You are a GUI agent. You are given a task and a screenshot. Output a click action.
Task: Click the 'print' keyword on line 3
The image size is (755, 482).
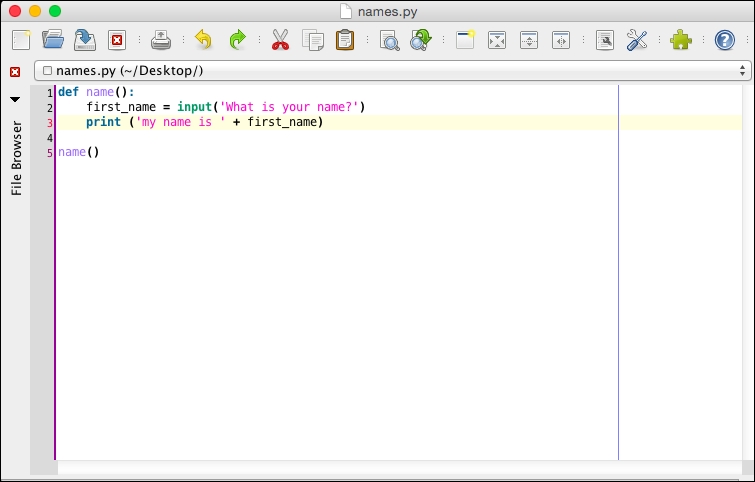click(x=103, y=122)
